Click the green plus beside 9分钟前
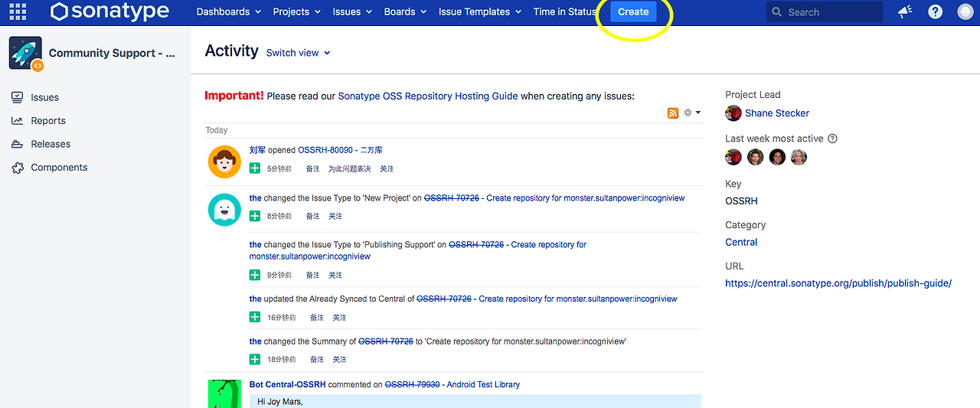 255,275
